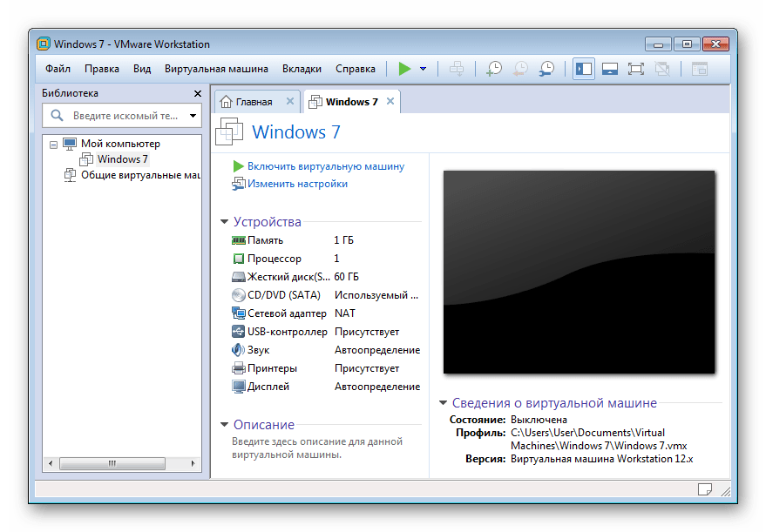Toggle the thumbnail bar view icon
Image resolution: width=766 pixels, height=532 pixels.
pyautogui.click(x=610, y=69)
